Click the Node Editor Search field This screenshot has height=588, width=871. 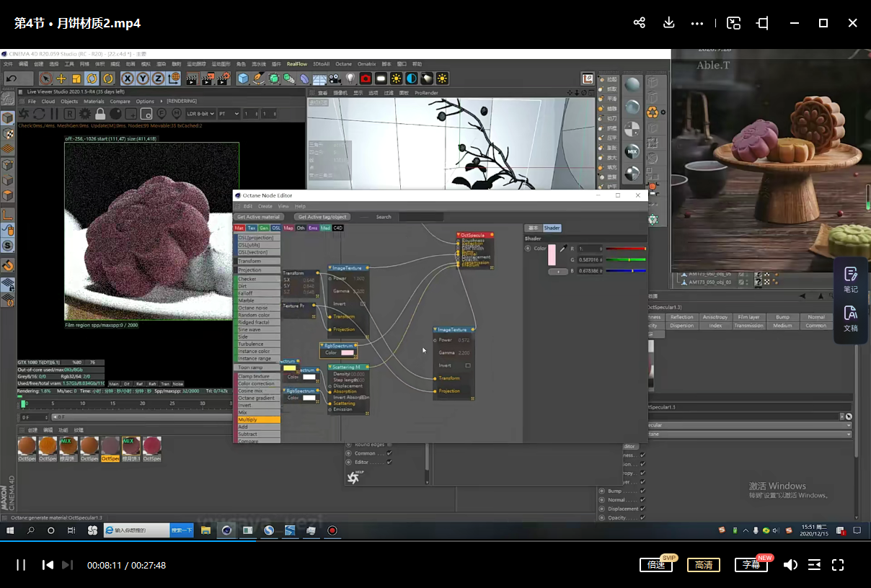coord(422,217)
